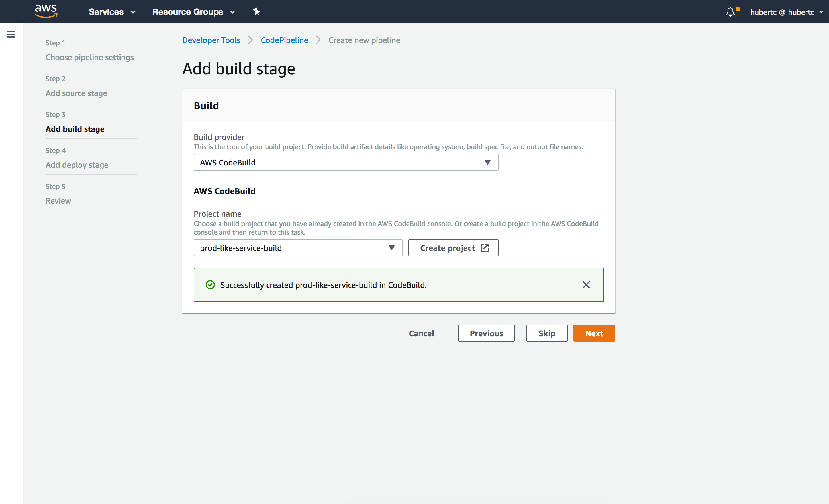
Task: Click the external link icon on Create project
Action: 485,248
